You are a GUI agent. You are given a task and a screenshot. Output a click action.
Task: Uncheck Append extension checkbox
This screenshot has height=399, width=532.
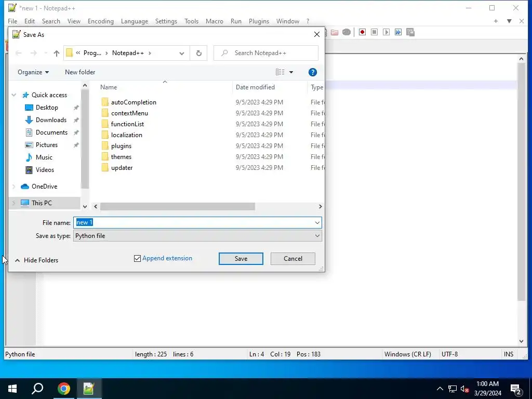point(137,259)
